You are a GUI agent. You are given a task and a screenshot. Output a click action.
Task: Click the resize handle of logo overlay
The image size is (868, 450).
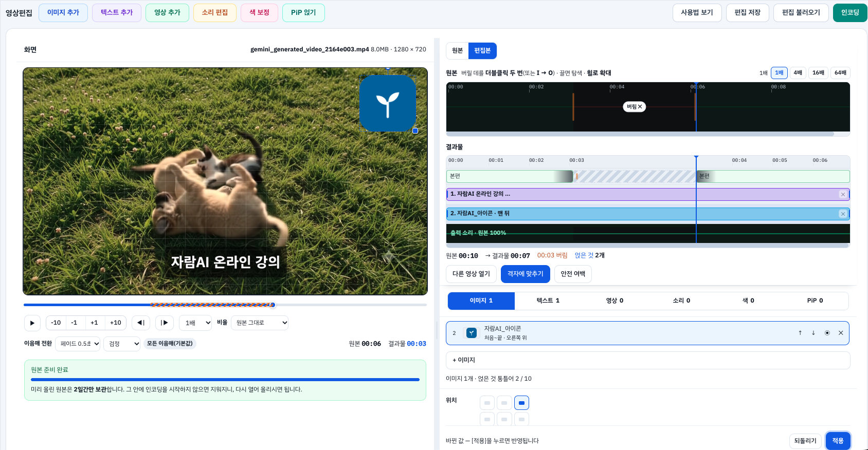click(x=415, y=131)
